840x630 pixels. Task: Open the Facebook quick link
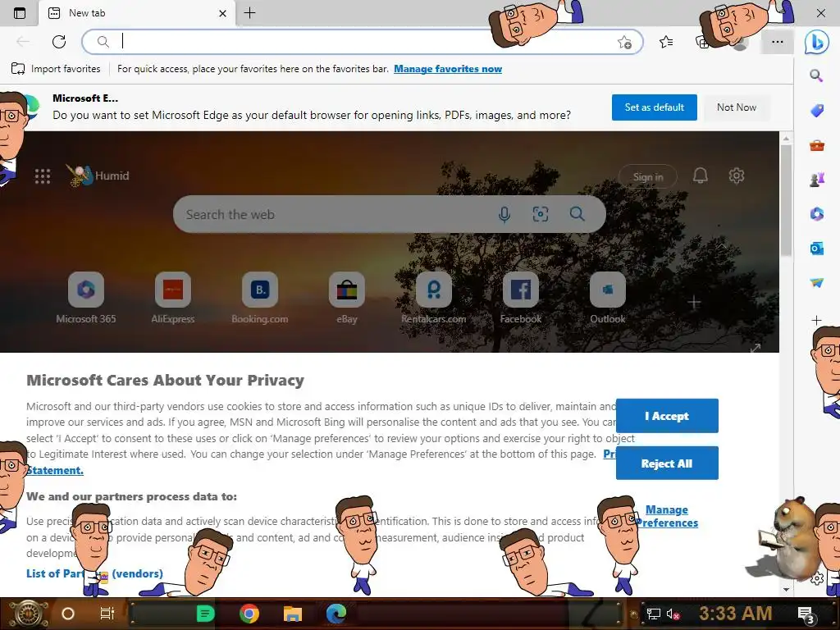tap(521, 299)
